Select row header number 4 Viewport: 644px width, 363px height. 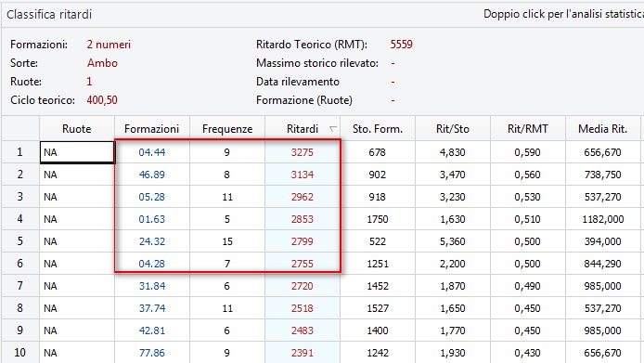19,219
